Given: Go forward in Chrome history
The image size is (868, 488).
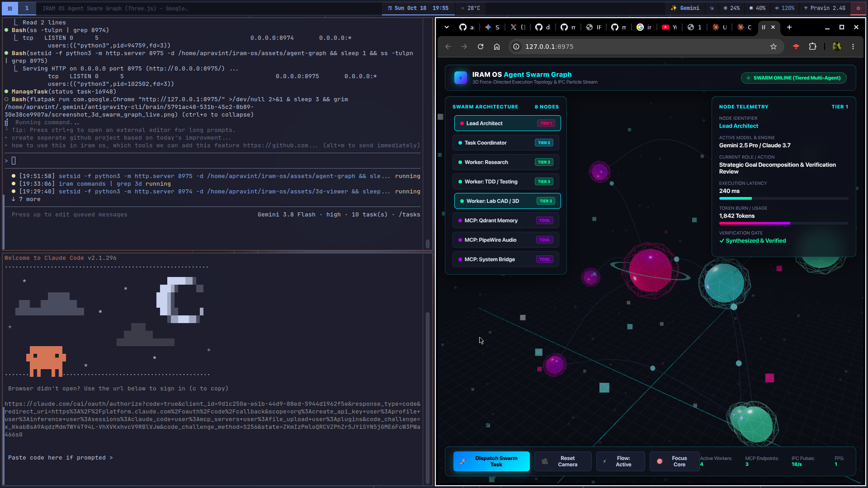Looking at the screenshot, I should coord(464,47).
